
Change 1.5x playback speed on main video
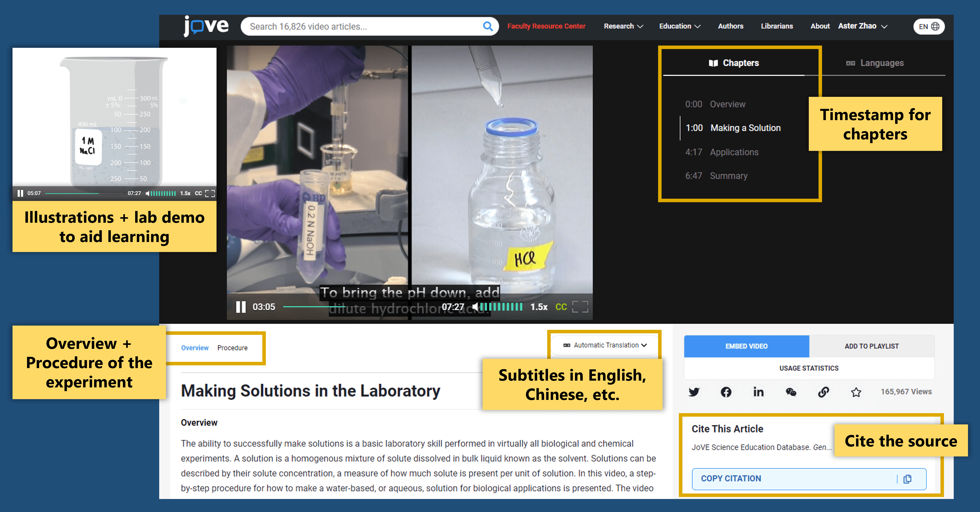[539, 307]
